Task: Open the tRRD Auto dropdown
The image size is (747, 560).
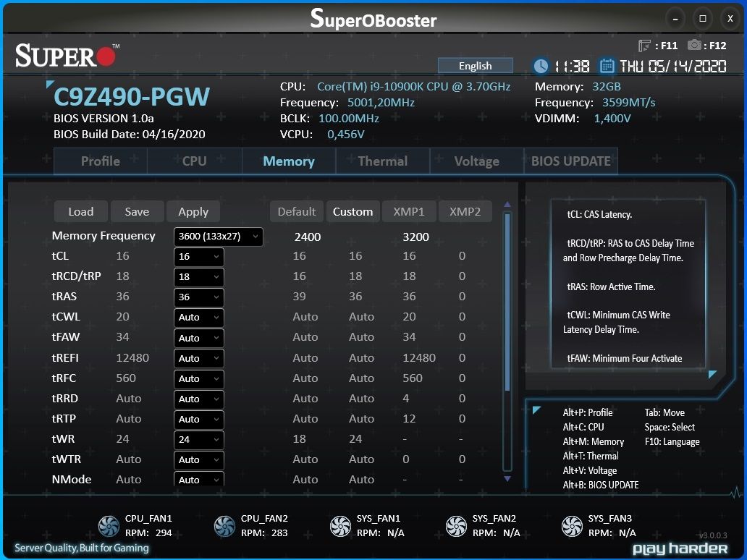Action: [198, 399]
